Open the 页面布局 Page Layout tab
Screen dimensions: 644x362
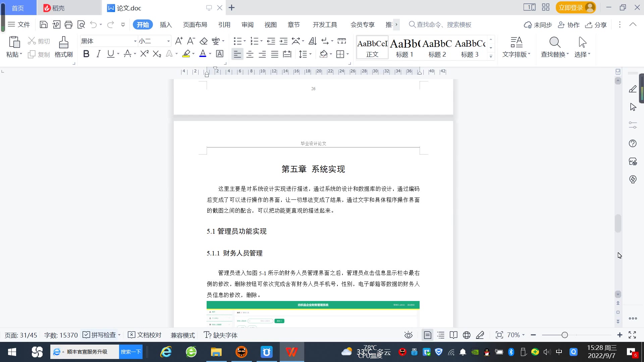pyautogui.click(x=195, y=24)
